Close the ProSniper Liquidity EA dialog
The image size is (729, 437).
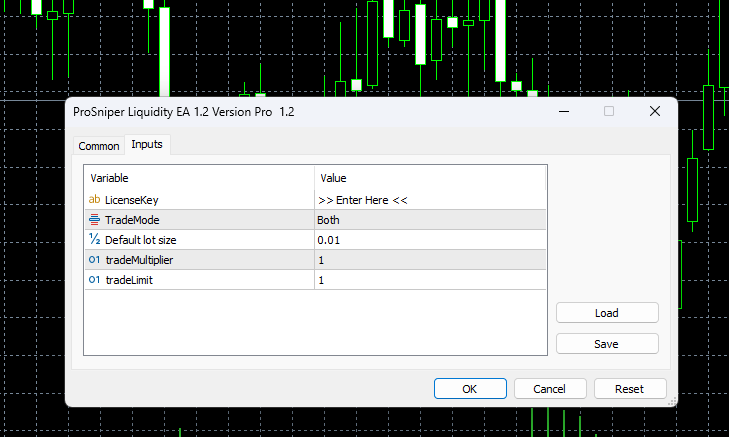654,112
